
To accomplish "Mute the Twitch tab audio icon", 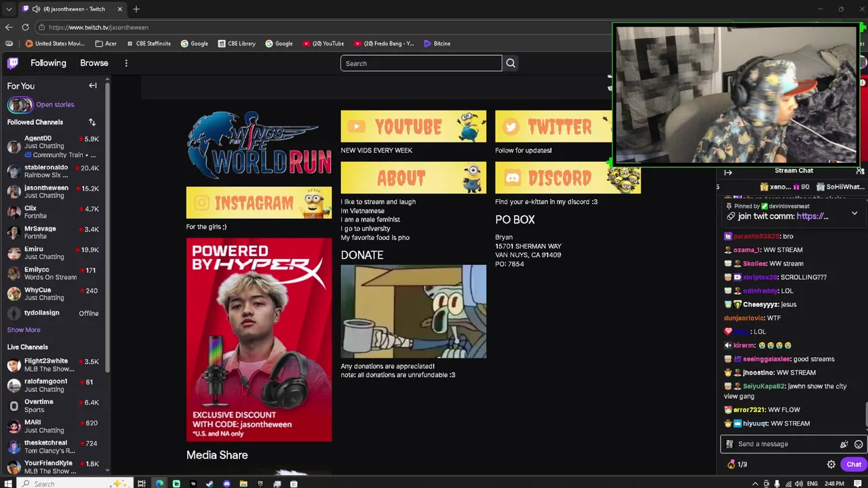I will 35,9.
